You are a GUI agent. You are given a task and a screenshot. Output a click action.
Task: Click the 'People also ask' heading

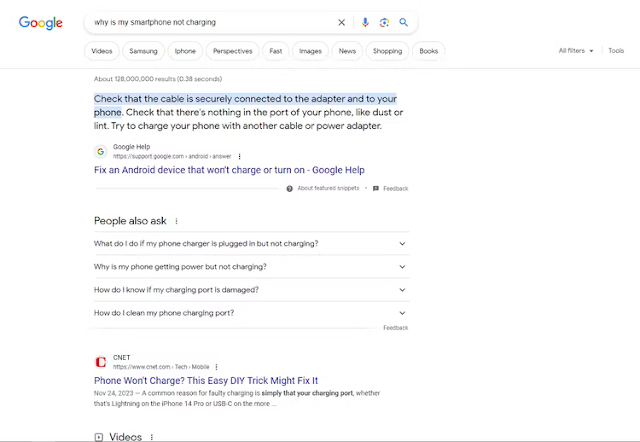(x=130, y=221)
